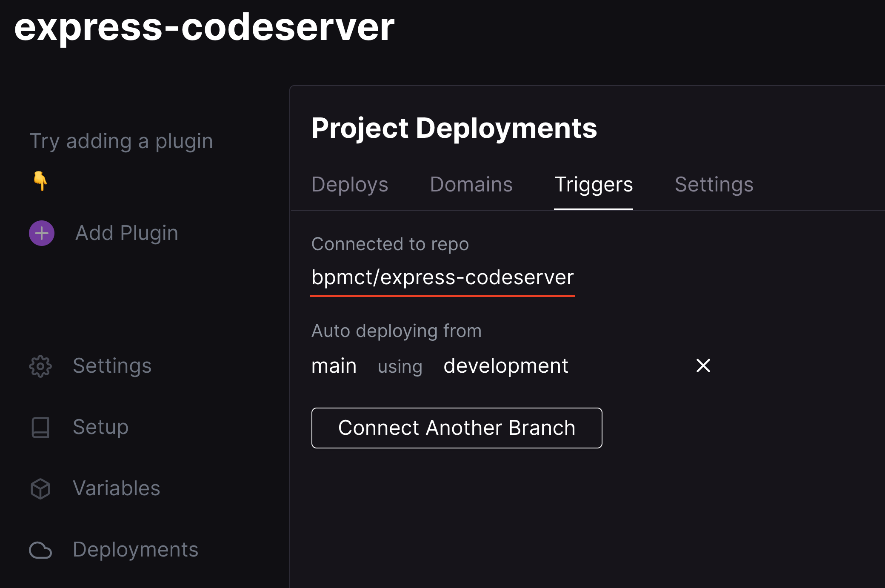Click the express-codeserver project title
Screen dimensions: 885x588
click(x=206, y=28)
